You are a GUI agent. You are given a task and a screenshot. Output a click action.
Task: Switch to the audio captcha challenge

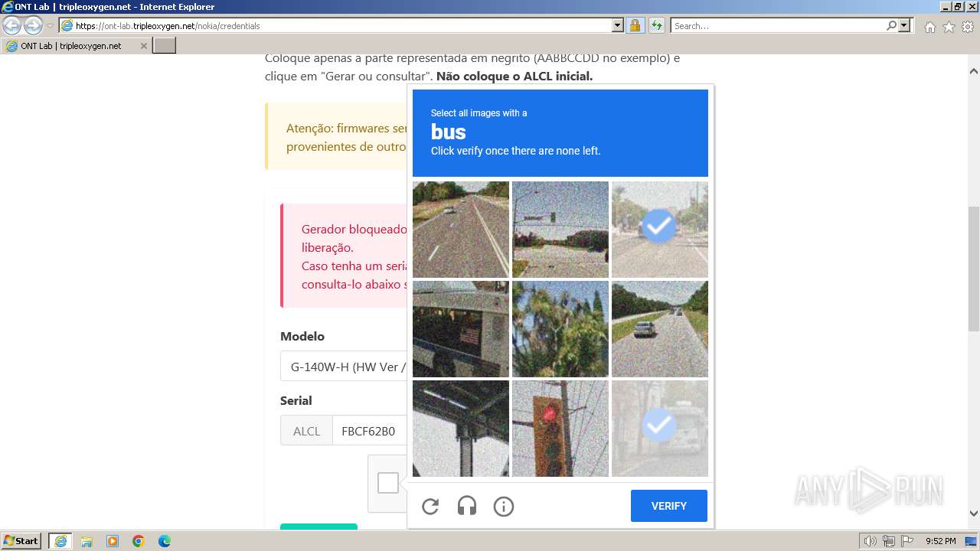[467, 506]
